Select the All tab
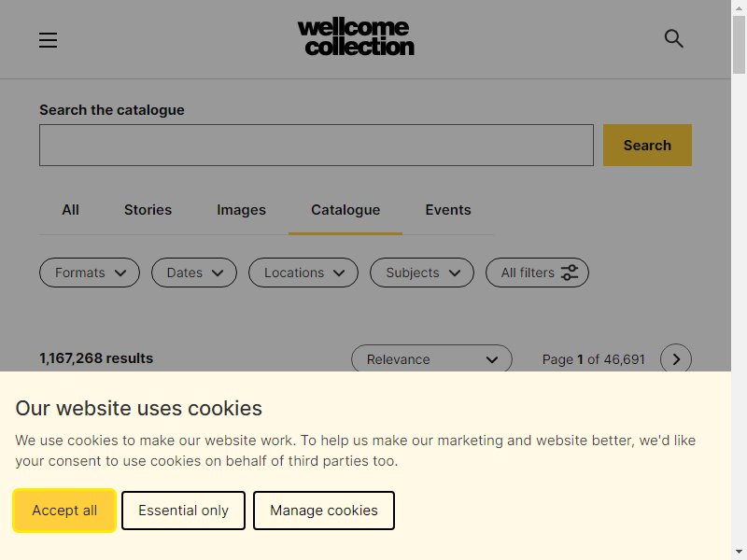 (71, 210)
